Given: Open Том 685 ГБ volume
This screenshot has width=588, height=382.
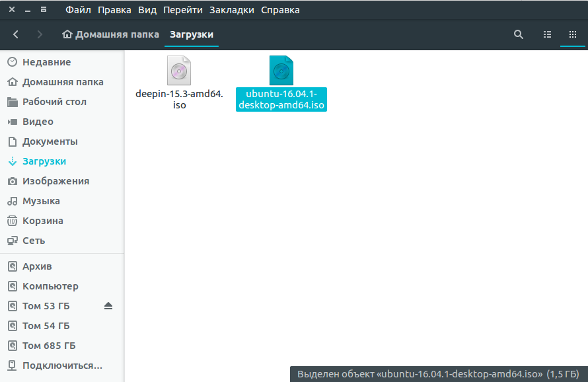Looking at the screenshot, I should click(62, 346).
